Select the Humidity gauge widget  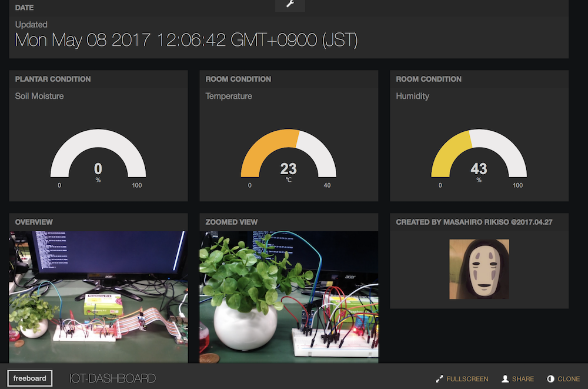click(x=479, y=156)
